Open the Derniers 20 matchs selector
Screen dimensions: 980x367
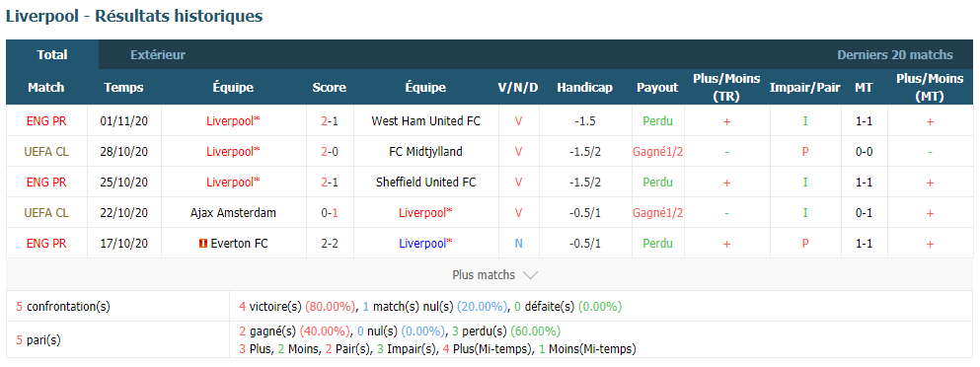click(895, 55)
